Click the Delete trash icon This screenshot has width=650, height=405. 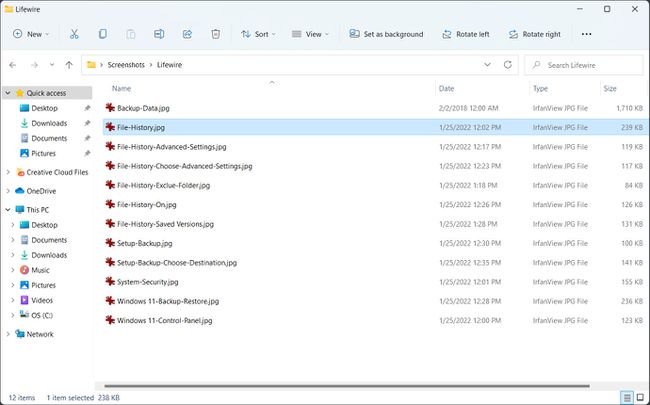coord(216,34)
